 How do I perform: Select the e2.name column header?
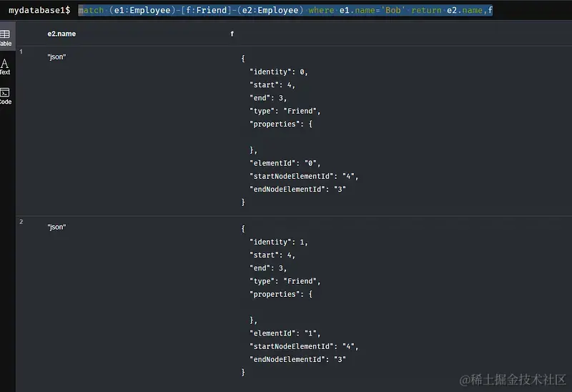coord(61,34)
